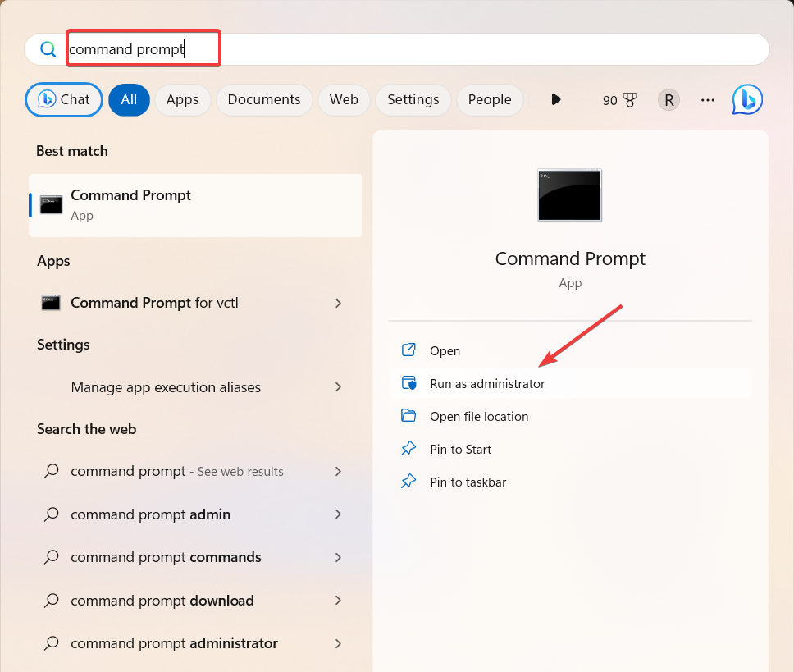
Task: Choose Open file location
Action: point(570,416)
